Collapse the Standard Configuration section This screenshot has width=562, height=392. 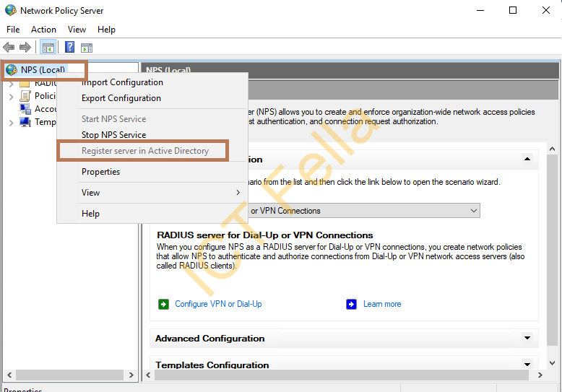pyautogui.click(x=527, y=159)
